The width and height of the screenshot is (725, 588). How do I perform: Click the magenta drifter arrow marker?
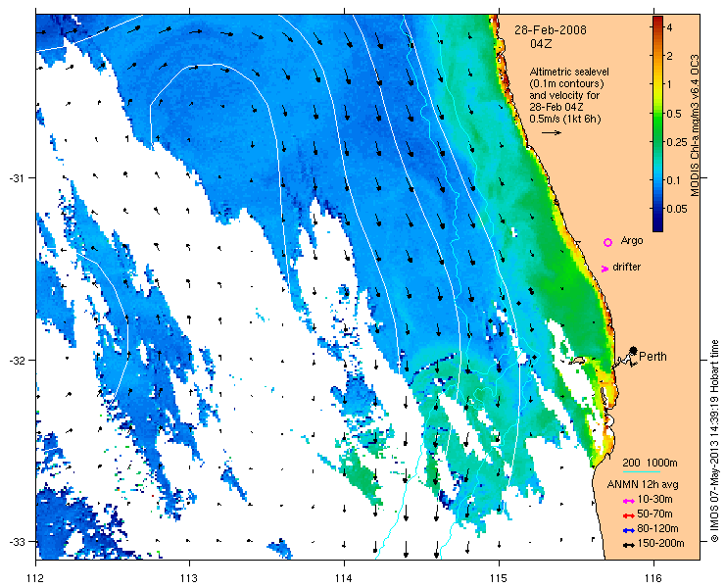pos(604,269)
